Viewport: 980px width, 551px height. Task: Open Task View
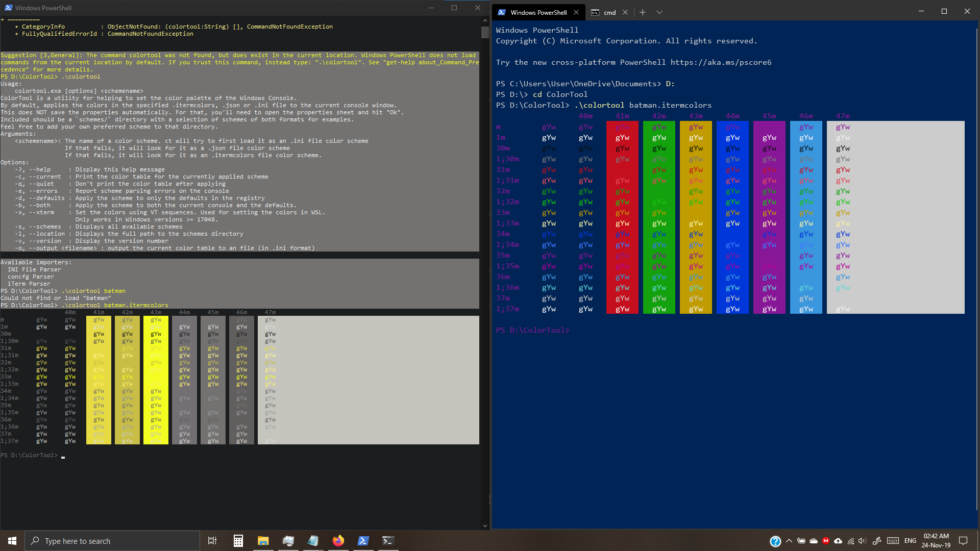212,541
